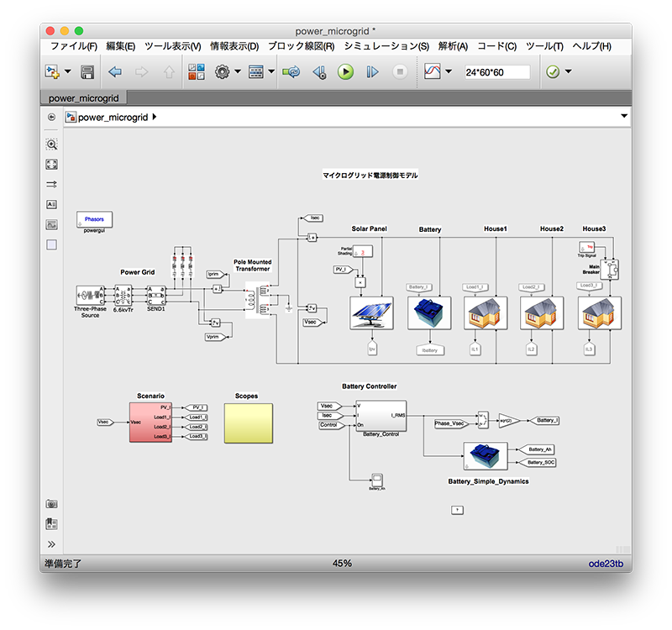Select the House3 block image
This screenshot has height=630, width=672.
point(600,313)
